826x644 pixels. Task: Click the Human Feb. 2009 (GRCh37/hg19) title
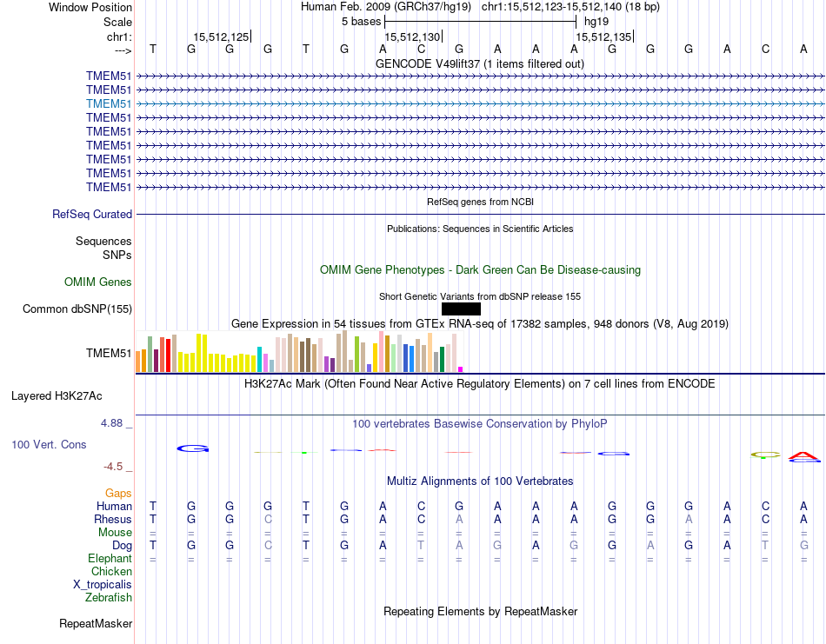click(x=388, y=7)
